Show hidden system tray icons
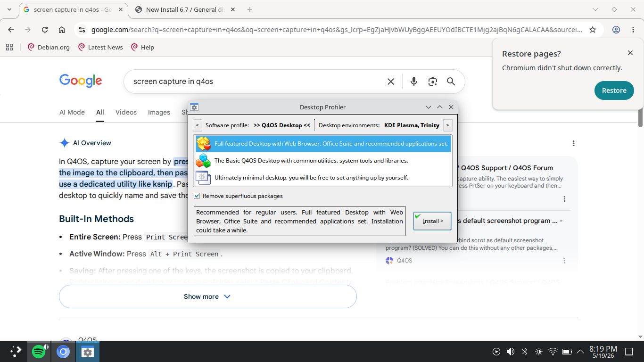Viewport: 644px width, 362px height. tap(580, 351)
